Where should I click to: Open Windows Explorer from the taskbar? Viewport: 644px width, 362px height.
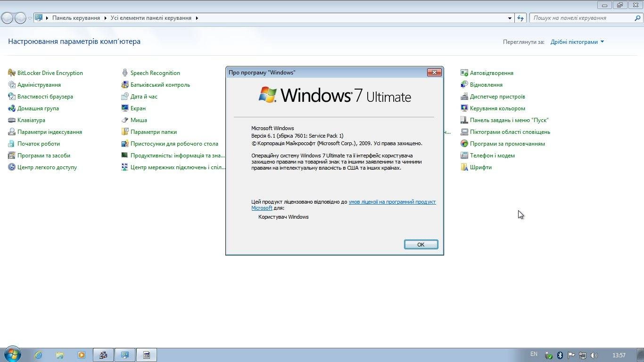tap(60, 355)
